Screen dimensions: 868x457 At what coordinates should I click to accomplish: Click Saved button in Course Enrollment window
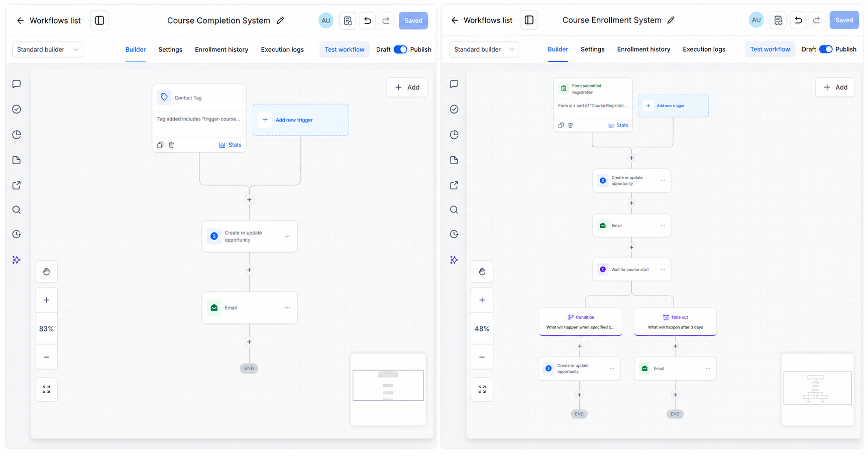coord(844,20)
